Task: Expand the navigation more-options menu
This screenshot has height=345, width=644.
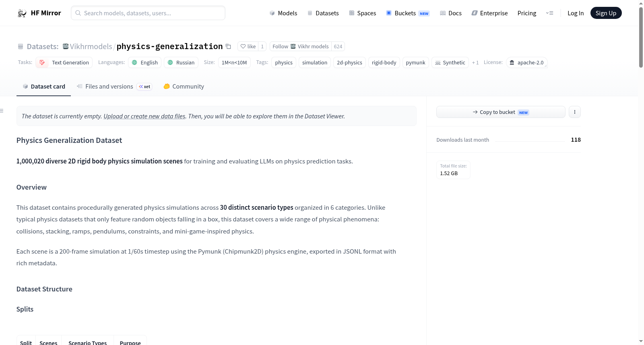Action: pos(549,13)
